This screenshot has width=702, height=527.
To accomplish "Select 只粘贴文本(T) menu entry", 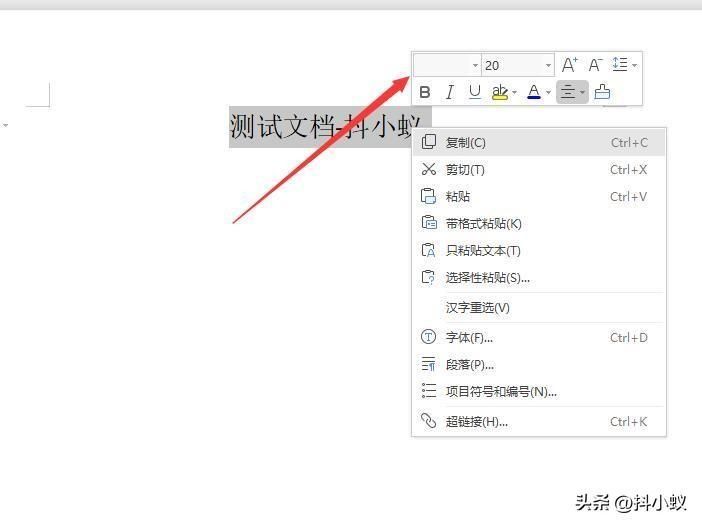I will tap(539, 250).
